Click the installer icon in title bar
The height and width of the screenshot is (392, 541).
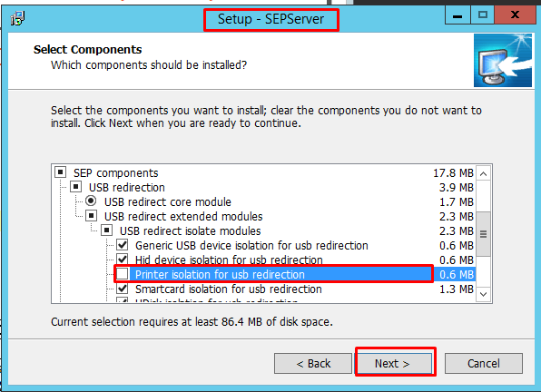(x=17, y=18)
